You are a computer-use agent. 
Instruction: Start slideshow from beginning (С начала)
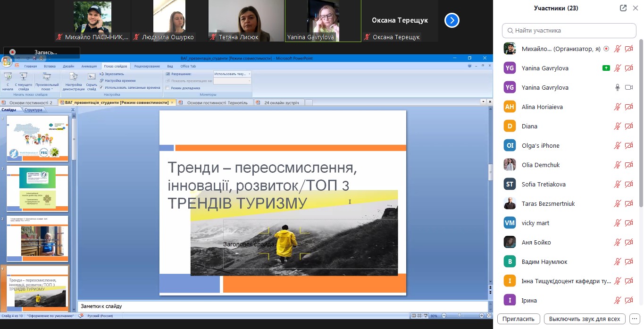(x=8, y=81)
